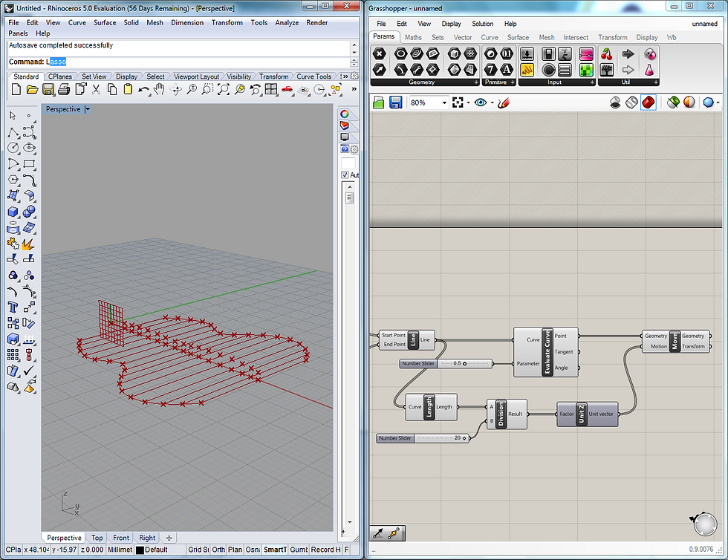The height and width of the screenshot is (560, 728).
Task: Select the blue Box solid tool
Action: 13,212
